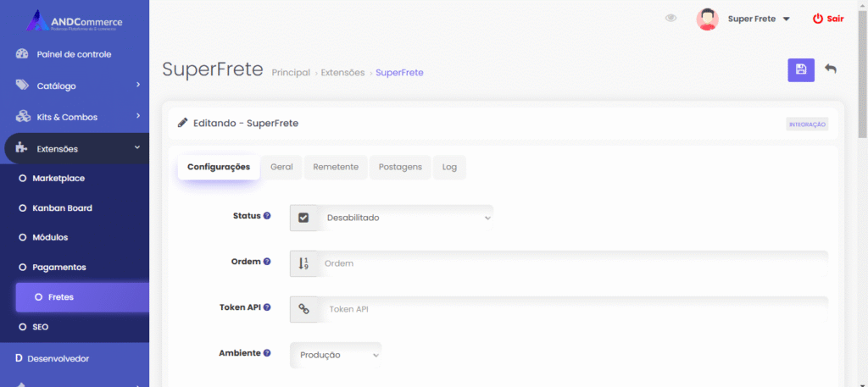
Task: Expand the Kits & Combos menu chevron
Action: (x=138, y=116)
